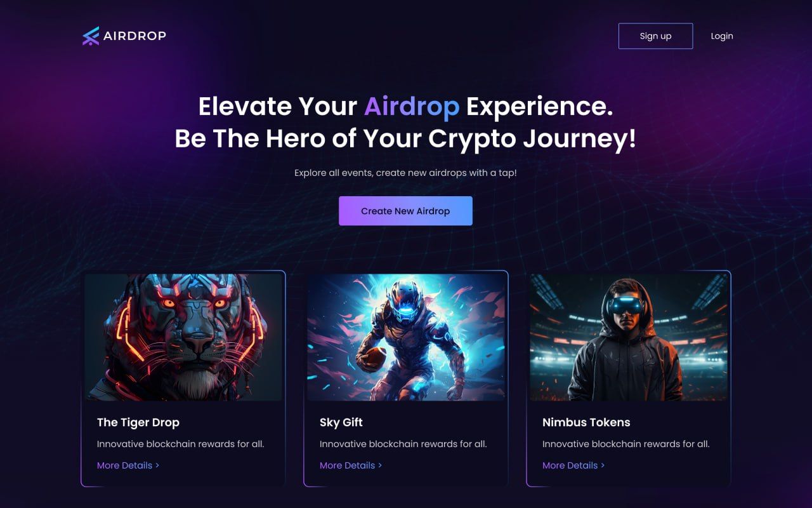Open the Sign up page
This screenshot has height=508, width=812.
(655, 36)
